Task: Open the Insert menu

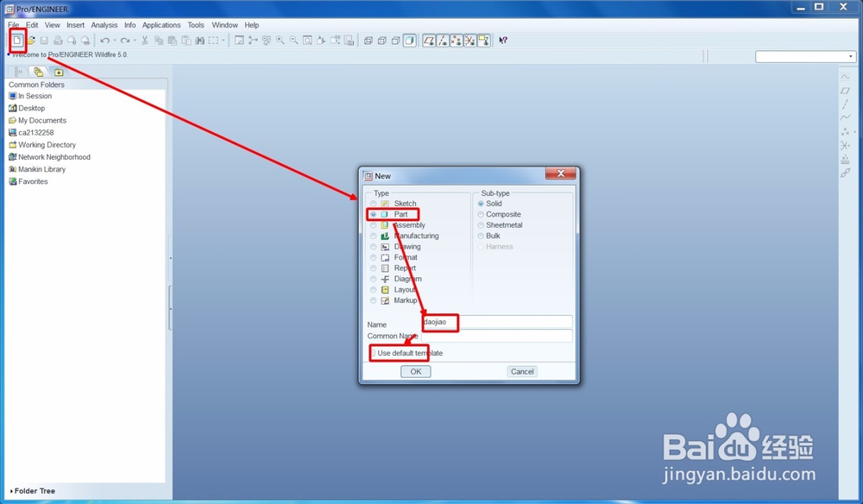Action: [75, 25]
